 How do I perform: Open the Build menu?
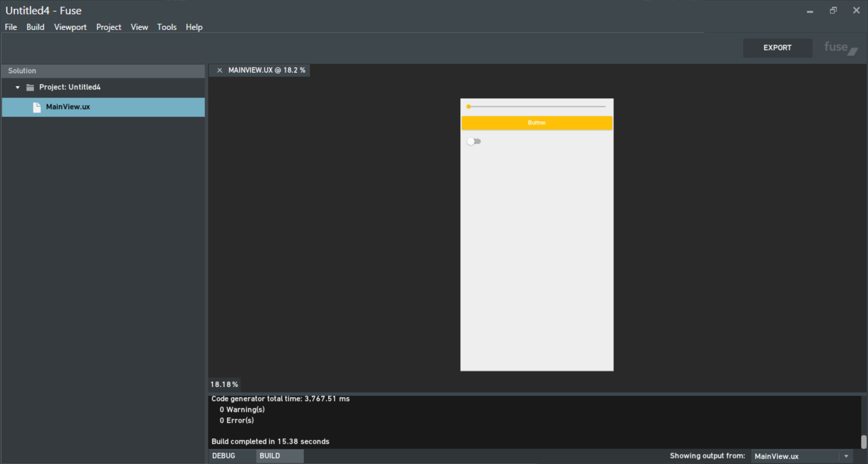[x=35, y=27]
